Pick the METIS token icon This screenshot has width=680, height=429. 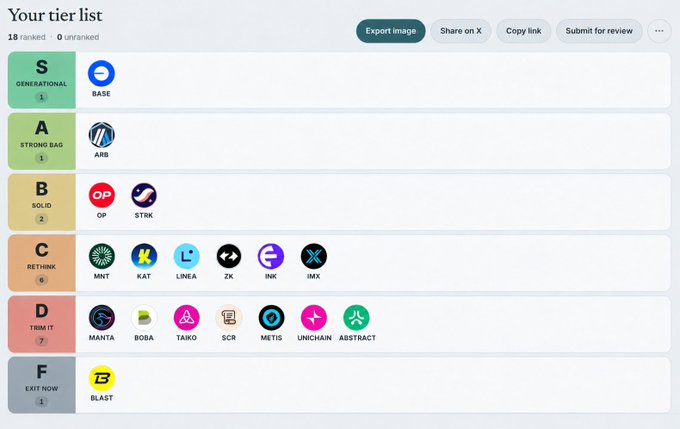click(x=271, y=318)
